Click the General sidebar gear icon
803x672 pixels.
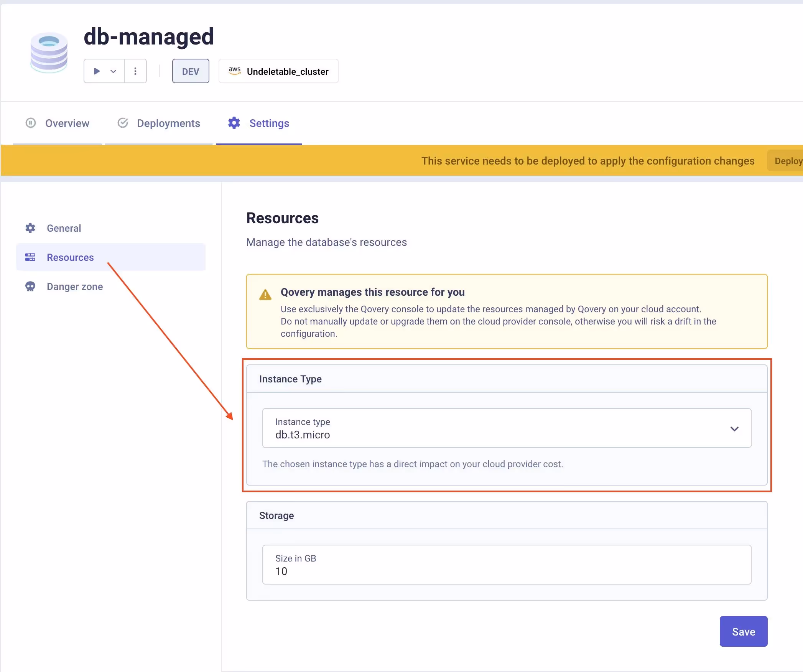[x=30, y=228]
